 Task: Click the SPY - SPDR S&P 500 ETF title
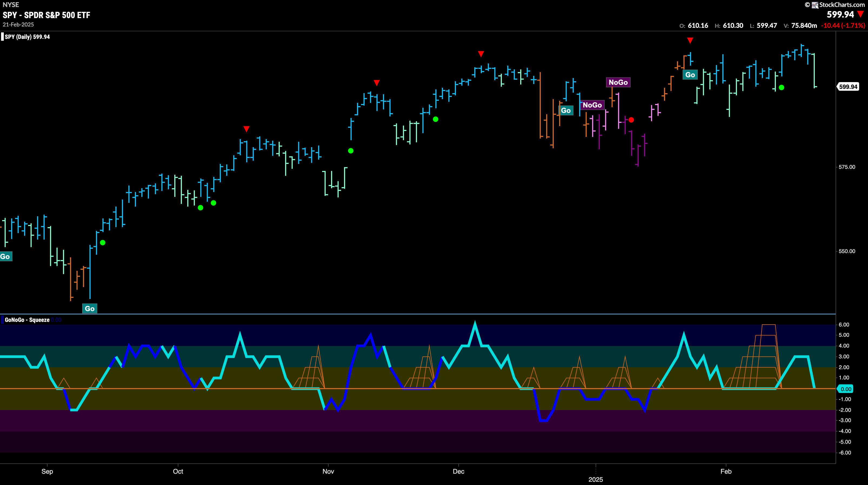(46, 15)
